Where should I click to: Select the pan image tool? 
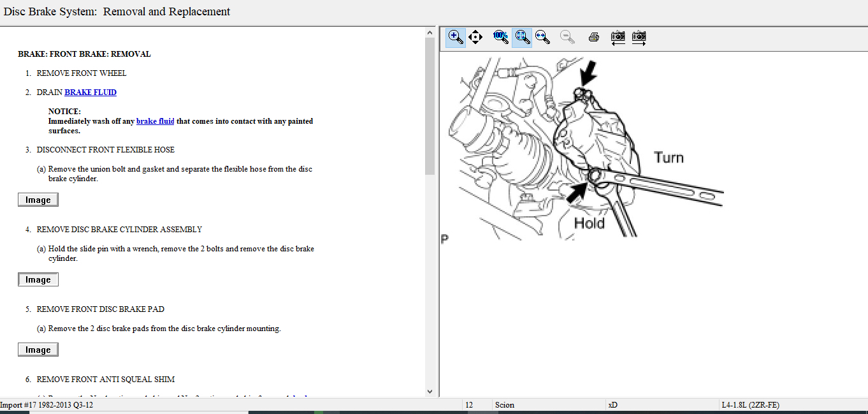475,37
